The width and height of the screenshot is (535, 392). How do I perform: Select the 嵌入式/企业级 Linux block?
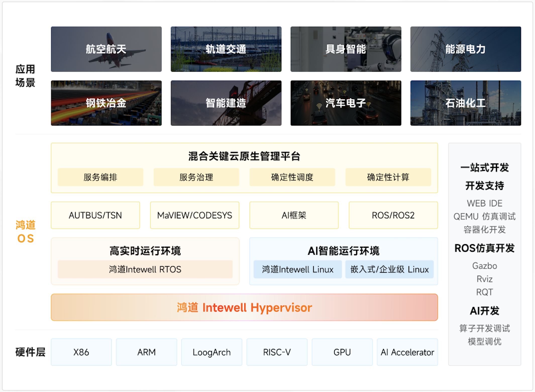390,269
